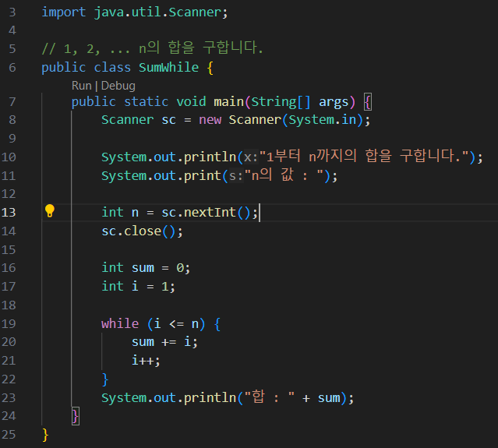Click the 'import' keyword on line 3

[x=64, y=12]
